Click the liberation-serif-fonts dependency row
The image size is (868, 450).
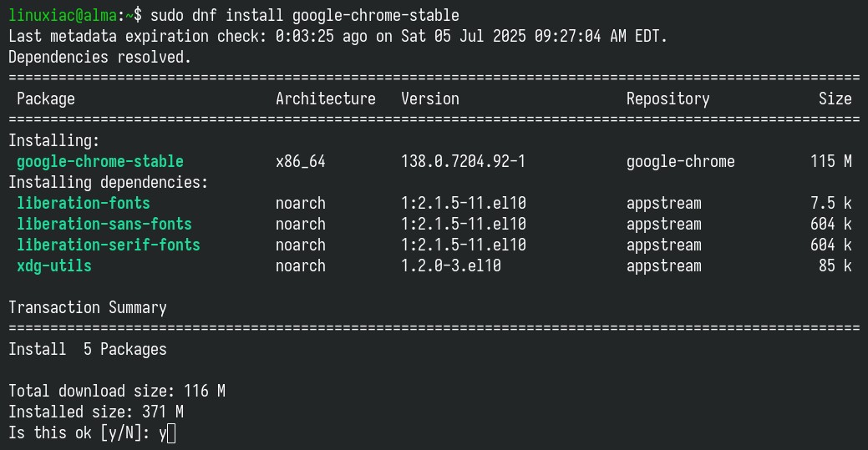(434, 245)
